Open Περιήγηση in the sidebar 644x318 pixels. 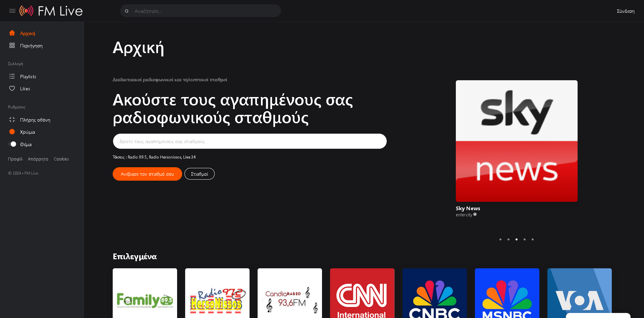31,46
